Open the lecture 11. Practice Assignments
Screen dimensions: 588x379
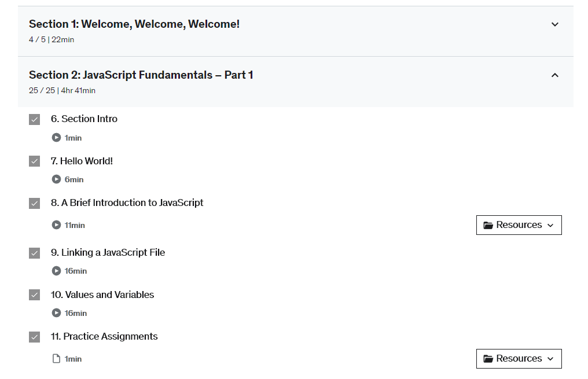tap(104, 336)
